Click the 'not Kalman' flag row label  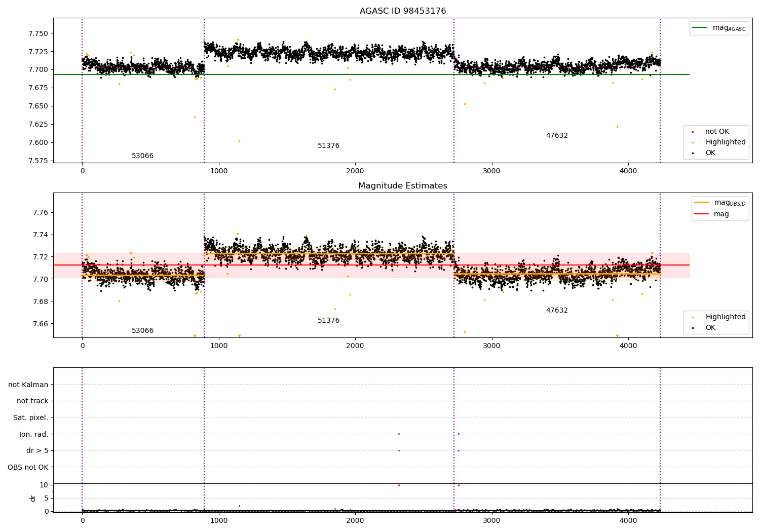pyautogui.click(x=28, y=385)
